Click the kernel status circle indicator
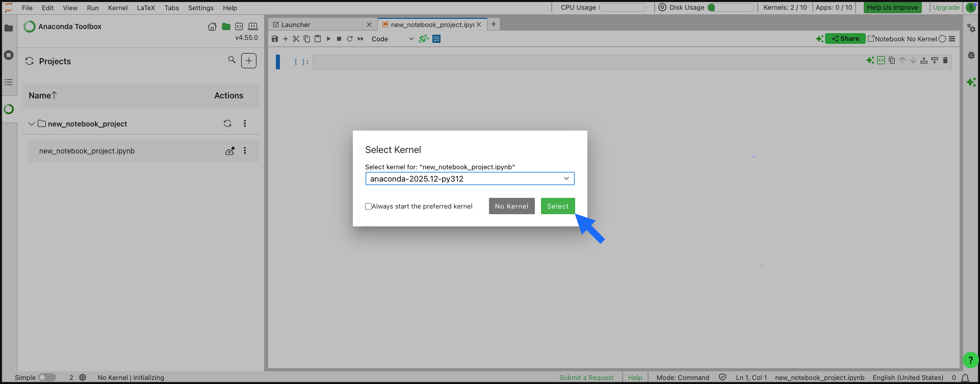The width and height of the screenshot is (980, 384). point(942,39)
